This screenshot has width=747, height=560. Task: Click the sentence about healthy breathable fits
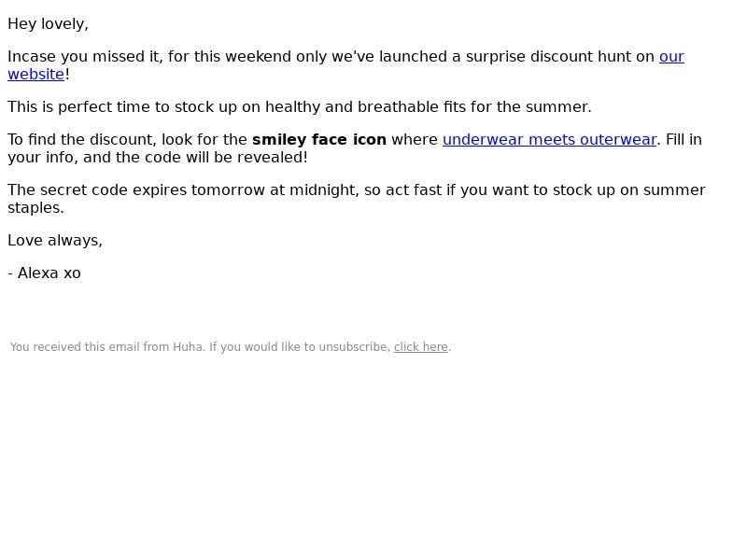[x=300, y=107]
